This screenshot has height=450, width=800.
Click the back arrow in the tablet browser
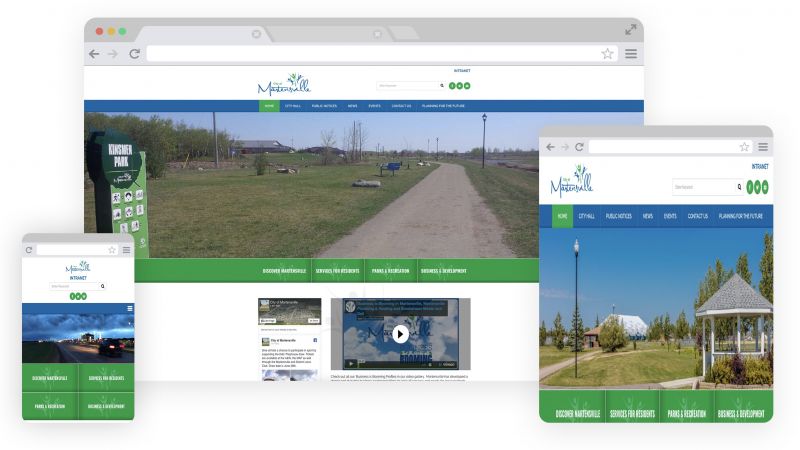coord(550,147)
